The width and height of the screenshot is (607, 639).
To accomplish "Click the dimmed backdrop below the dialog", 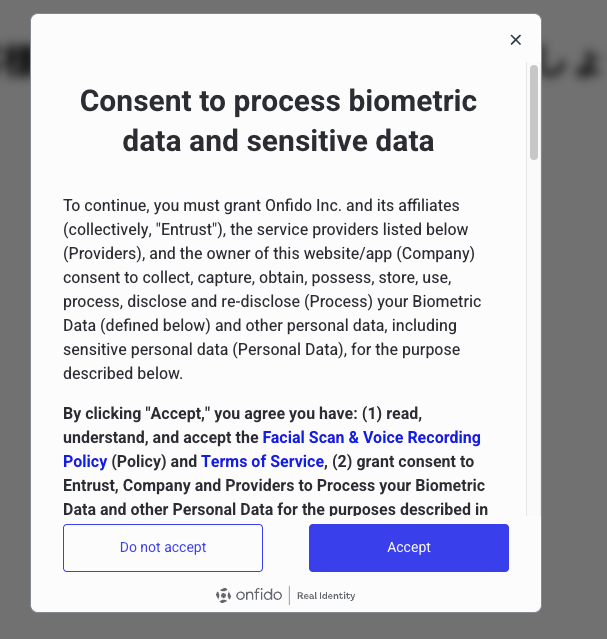I will 303,626.
